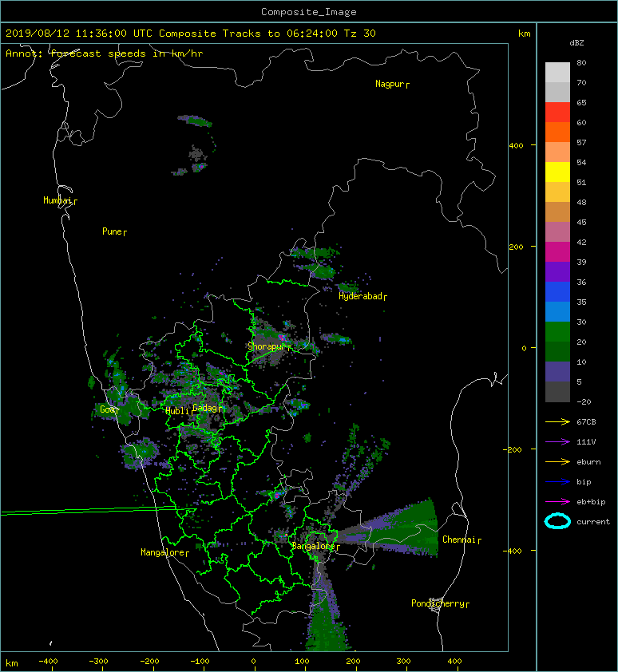The width and height of the screenshot is (618, 672).
Task: Click the yellow 67CB track arrow in legend
Action: [x=557, y=421]
